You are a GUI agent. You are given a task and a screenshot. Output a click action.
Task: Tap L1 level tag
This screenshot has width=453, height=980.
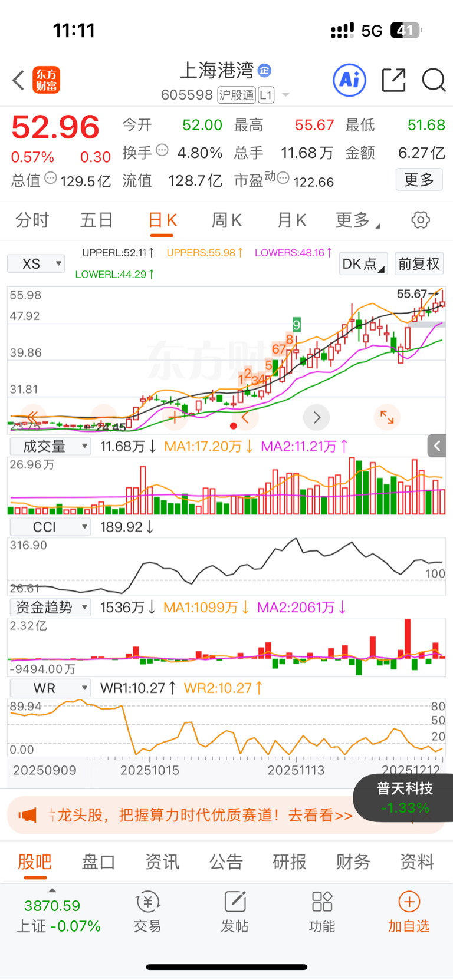click(x=266, y=95)
